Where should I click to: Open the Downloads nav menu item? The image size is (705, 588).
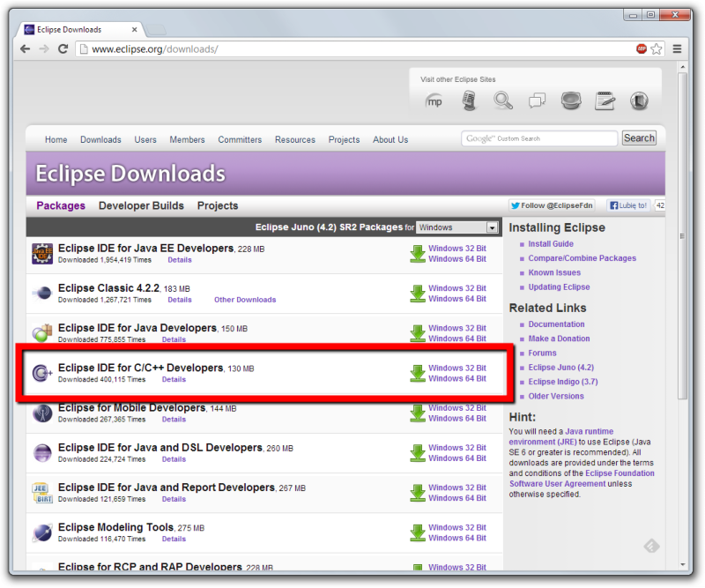tap(100, 140)
